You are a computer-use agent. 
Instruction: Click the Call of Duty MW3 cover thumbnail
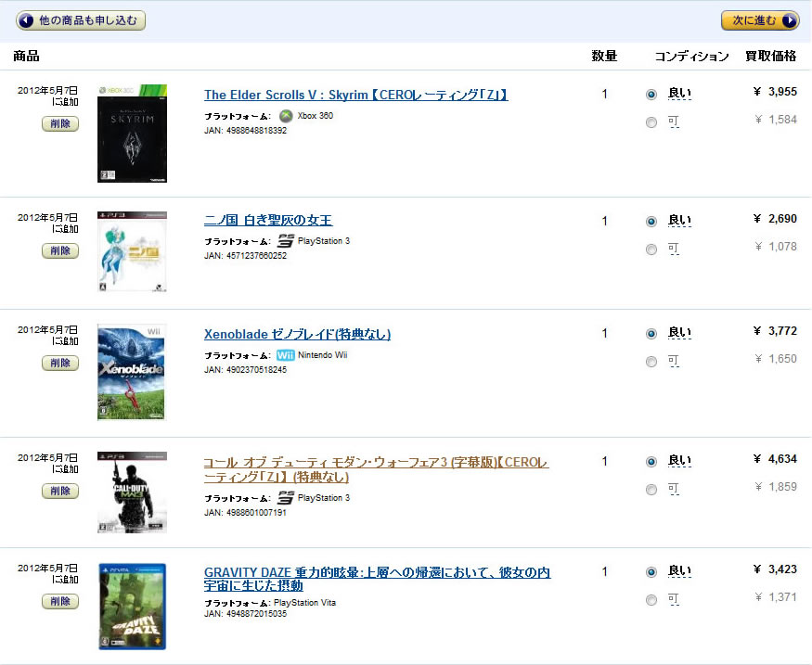point(132,492)
